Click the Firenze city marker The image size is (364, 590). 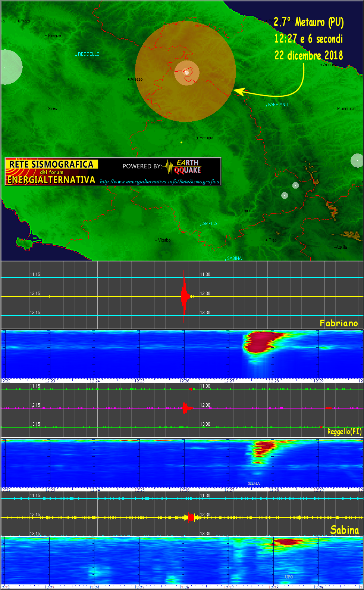(46, 36)
